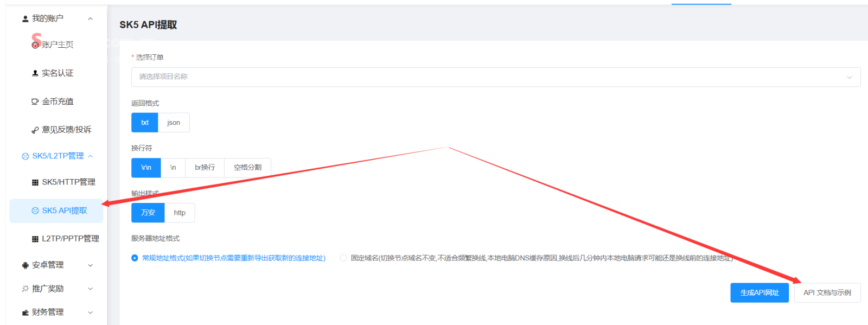
Task: Click the L2TP/PPTP管理 grid icon
Action: coord(35,239)
